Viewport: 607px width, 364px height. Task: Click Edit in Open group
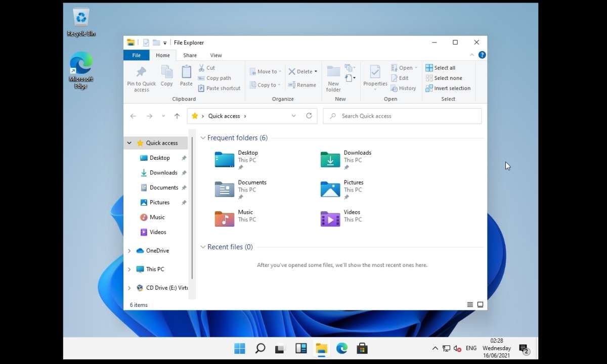(400, 78)
